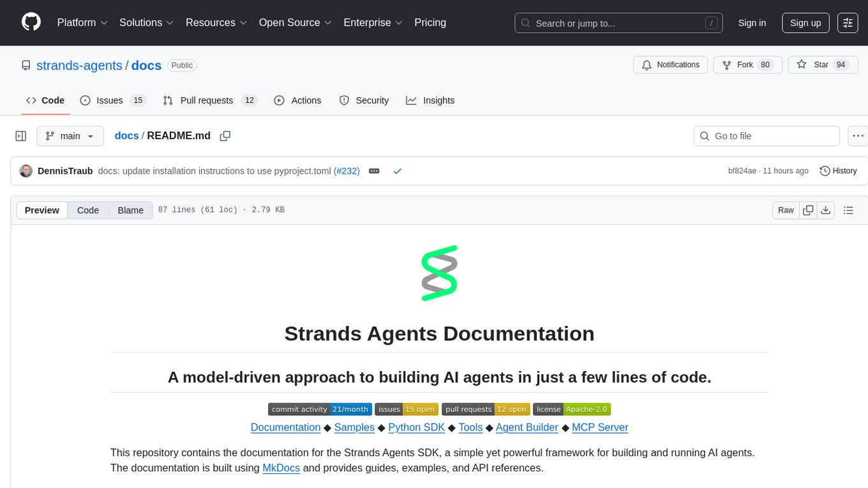Open the command palette icon in search

[x=711, y=23]
